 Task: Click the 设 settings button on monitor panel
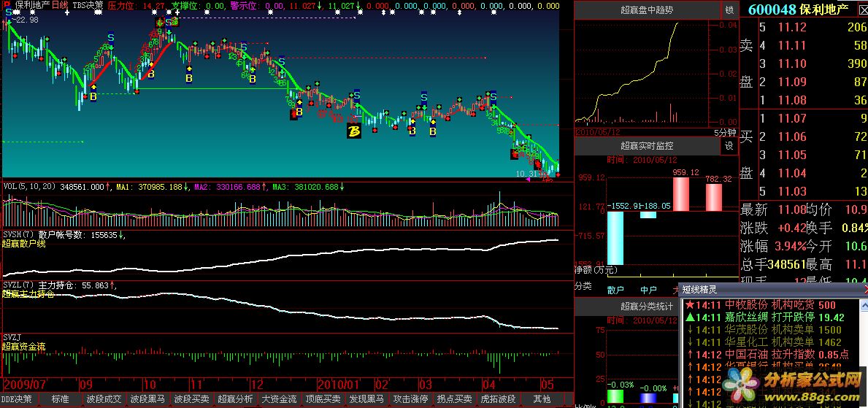pyautogui.click(x=729, y=146)
